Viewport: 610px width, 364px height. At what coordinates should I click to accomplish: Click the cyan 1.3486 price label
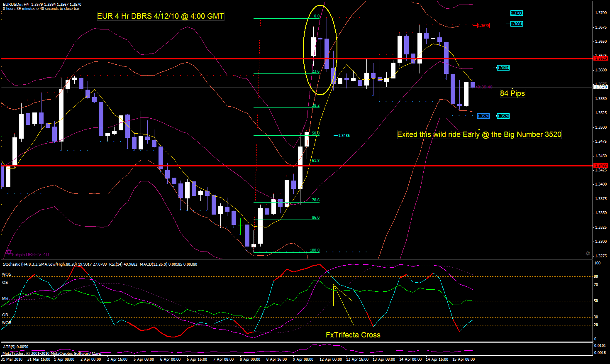point(344,136)
